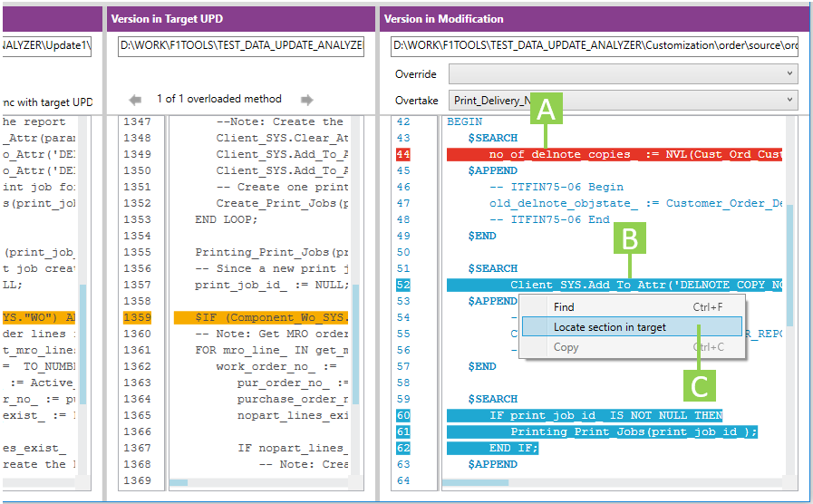This screenshot has height=504, width=813.
Task: Go to previous overloaded method arrow
Action: (135, 100)
